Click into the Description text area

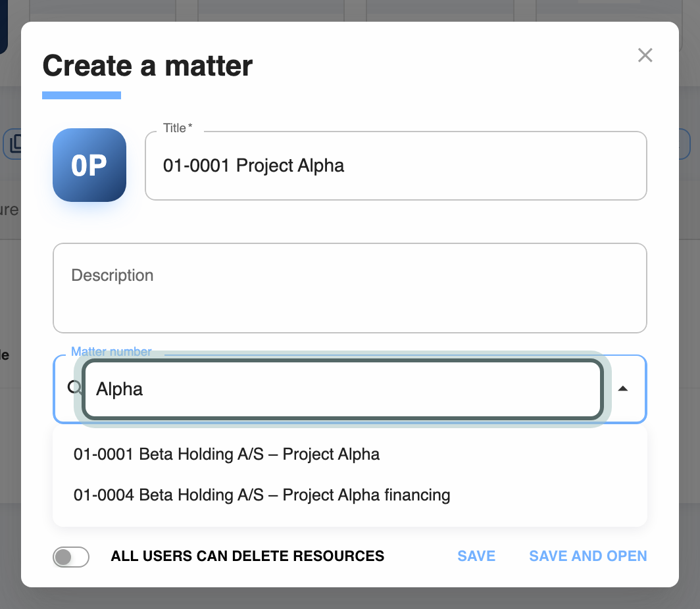click(350, 288)
